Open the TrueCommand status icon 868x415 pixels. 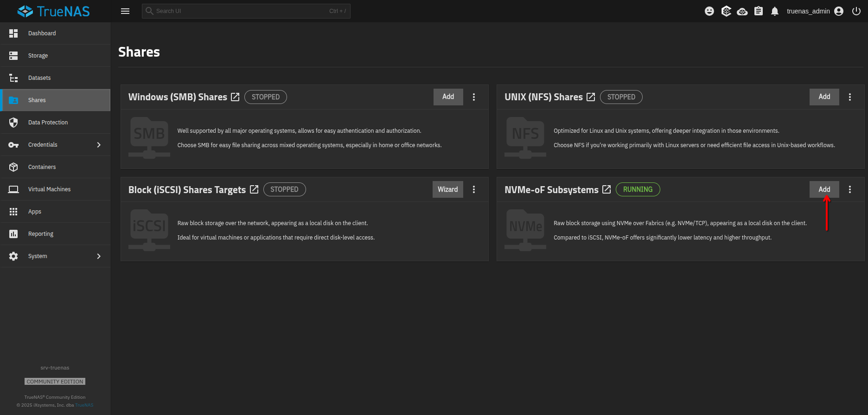point(726,11)
